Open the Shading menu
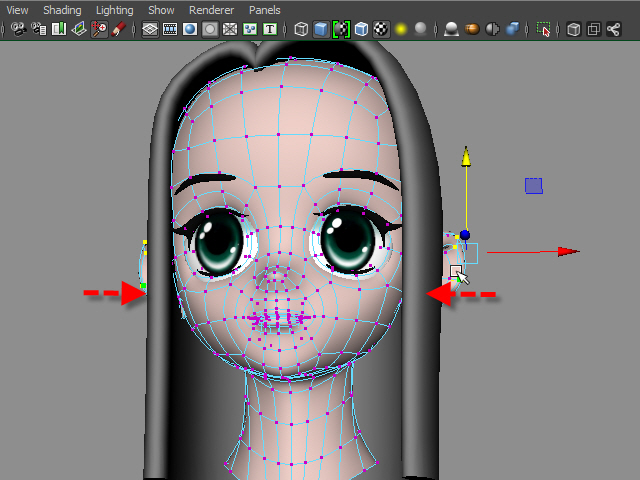640x480 pixels. 62,10
